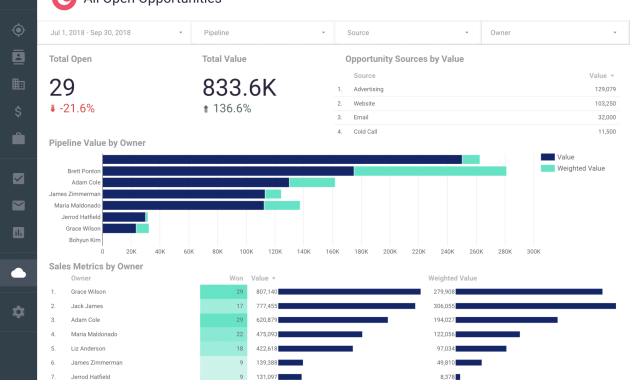Click James Zimmerman chart axis label
630x380 pixels.
click(x=75, y=194)
